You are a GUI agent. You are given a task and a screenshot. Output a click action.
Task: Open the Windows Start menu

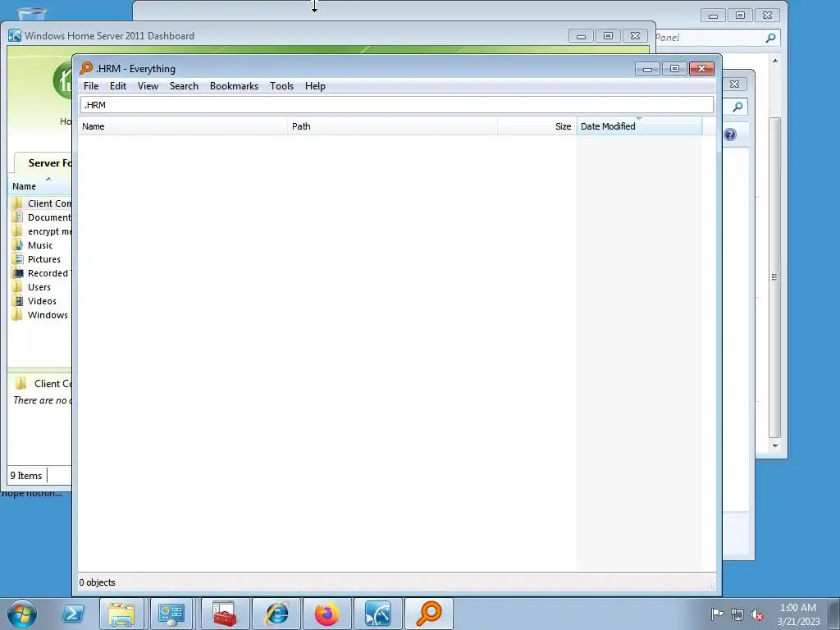coord(22,614)
